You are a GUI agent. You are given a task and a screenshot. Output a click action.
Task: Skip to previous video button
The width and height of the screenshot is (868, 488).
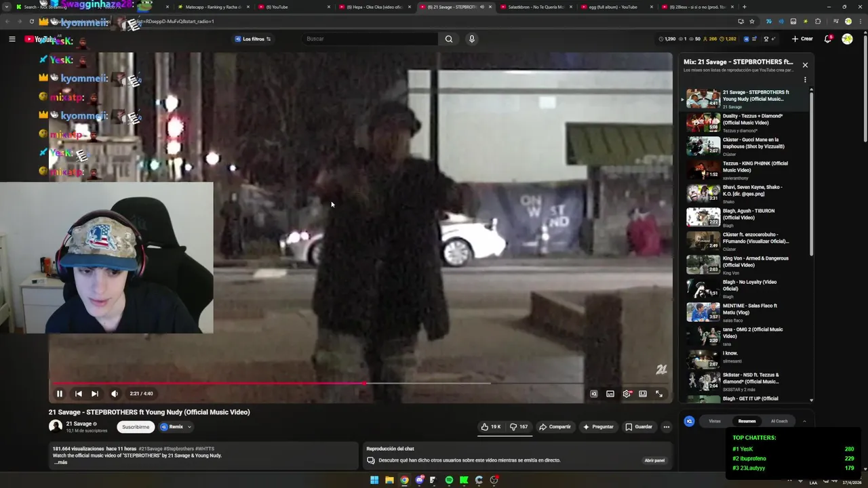tap(79, 394)
